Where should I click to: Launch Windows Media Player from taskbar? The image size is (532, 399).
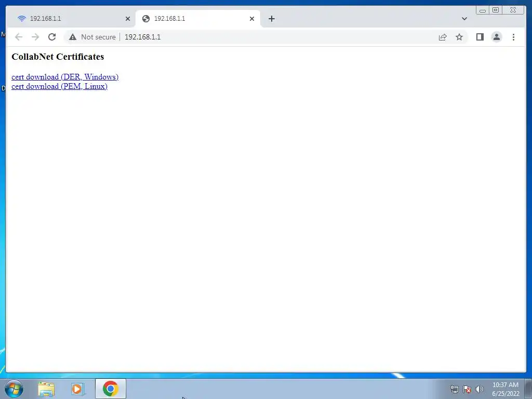(78, 389)
